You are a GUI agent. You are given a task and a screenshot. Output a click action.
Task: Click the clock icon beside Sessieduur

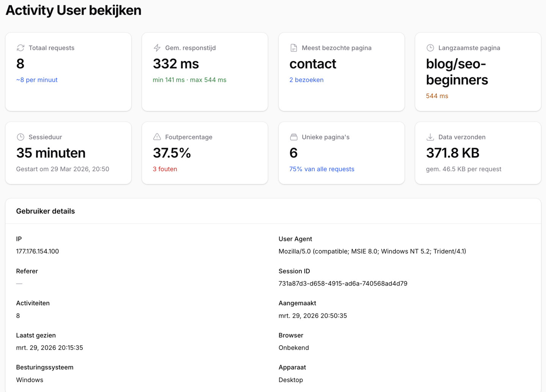pos(20,137)
